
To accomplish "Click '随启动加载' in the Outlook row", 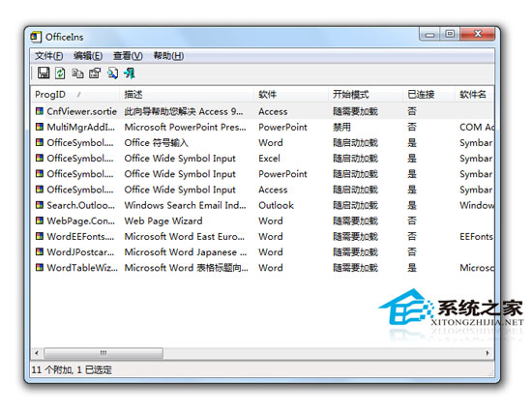I will [355, 205].
